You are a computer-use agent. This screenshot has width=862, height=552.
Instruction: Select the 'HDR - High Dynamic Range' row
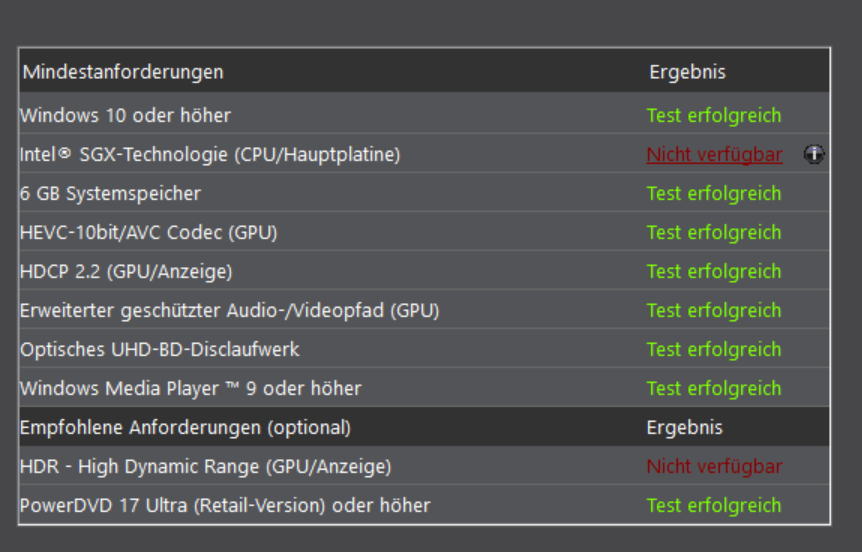(205, 467)
